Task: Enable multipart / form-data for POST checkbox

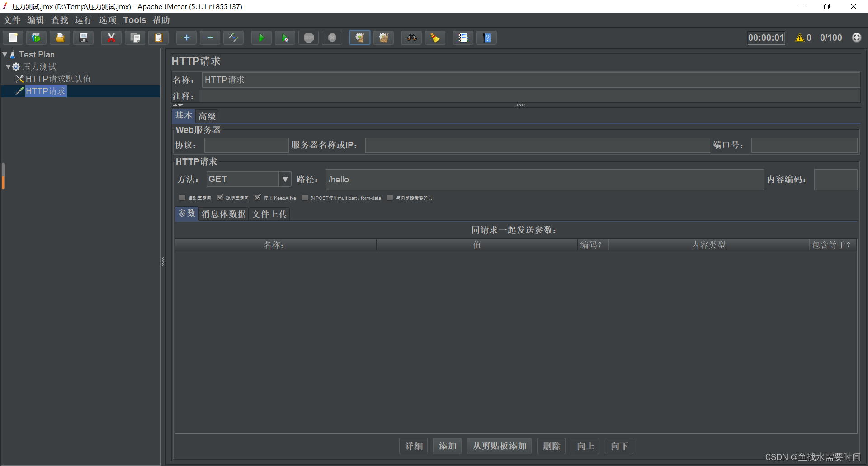Action: [x=305, y=198]
